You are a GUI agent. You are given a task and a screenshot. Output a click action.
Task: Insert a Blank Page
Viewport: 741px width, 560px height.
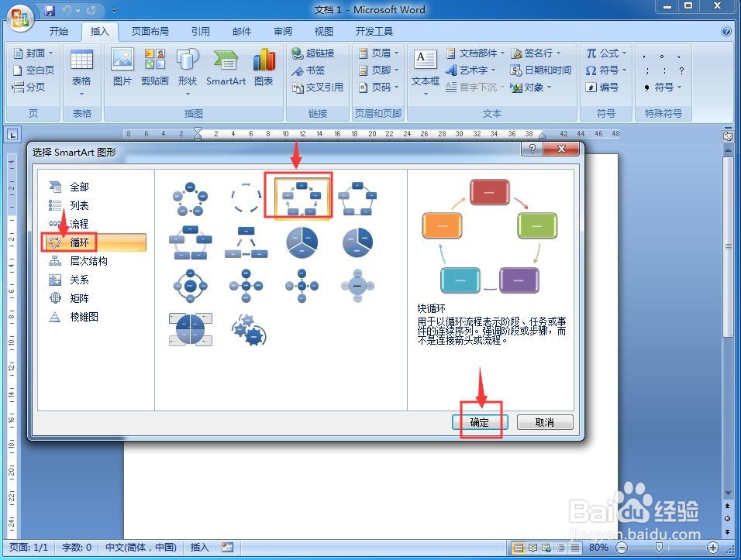pyautogui.click(x=33, y=70)
